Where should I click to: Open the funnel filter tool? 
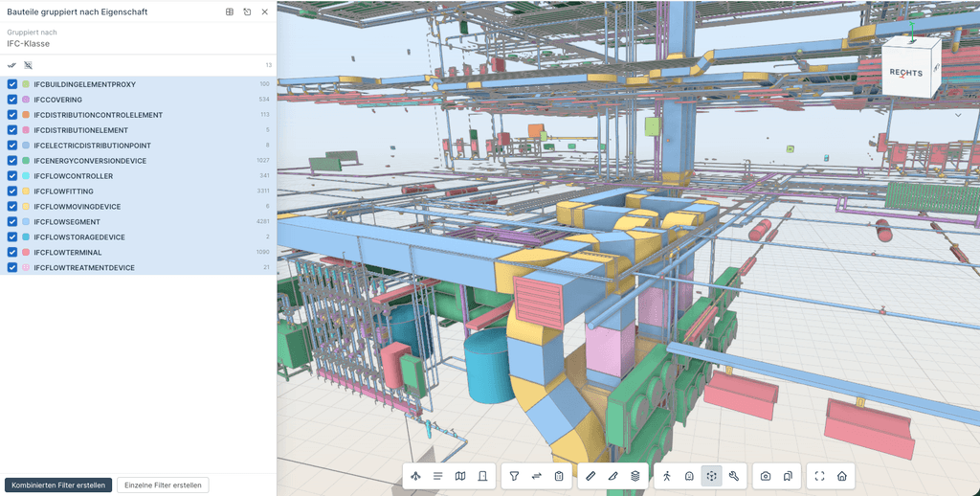click(514, 476)
